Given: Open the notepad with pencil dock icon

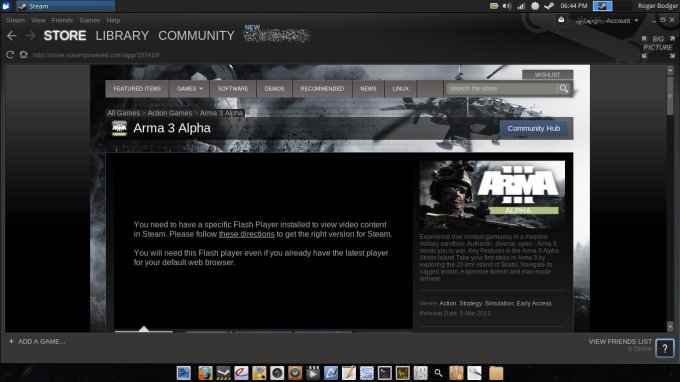Looking at the screenshot, I should coord(349,373).
